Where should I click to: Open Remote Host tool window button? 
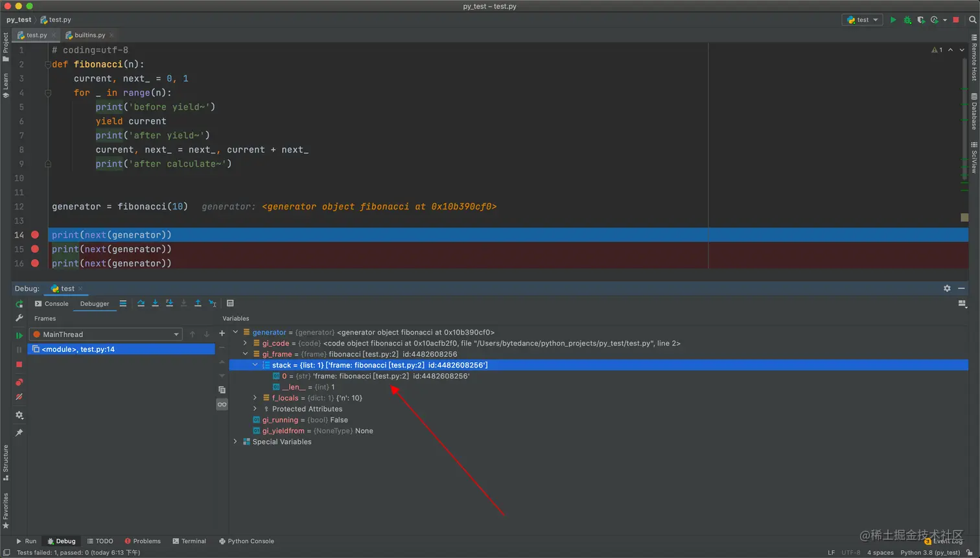click(974, 57)
